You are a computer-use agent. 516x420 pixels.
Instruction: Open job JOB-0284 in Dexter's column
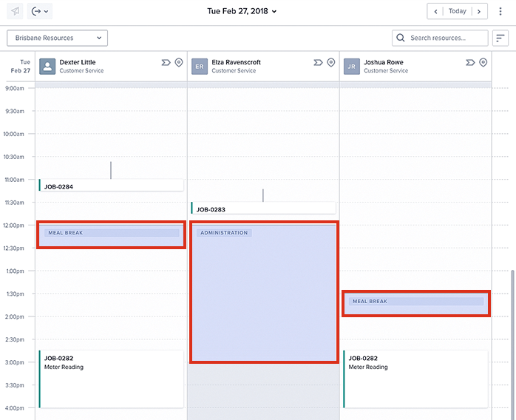[x=111, y=186]
